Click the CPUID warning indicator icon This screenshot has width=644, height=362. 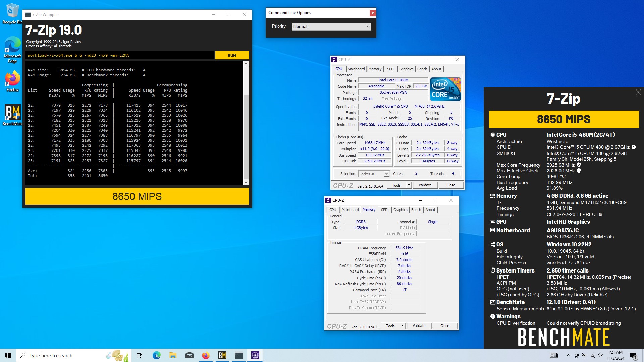point(634,147)
